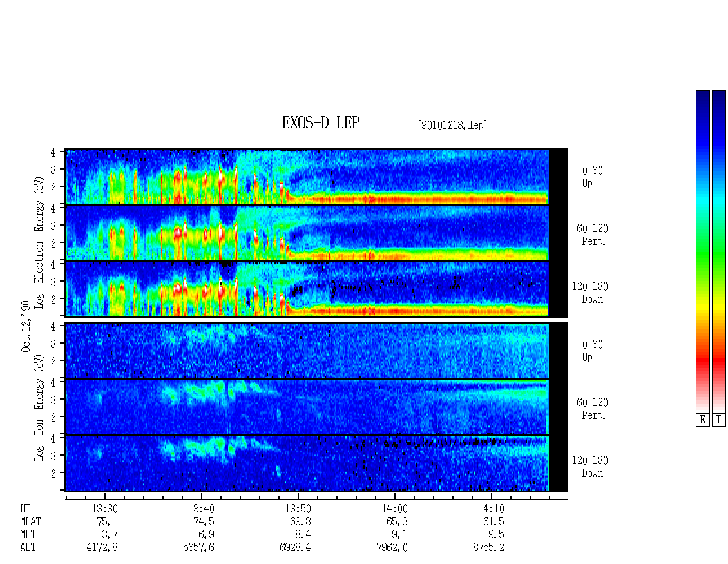
Task: Click the MLT value 6.9
Action: [207, 535]
